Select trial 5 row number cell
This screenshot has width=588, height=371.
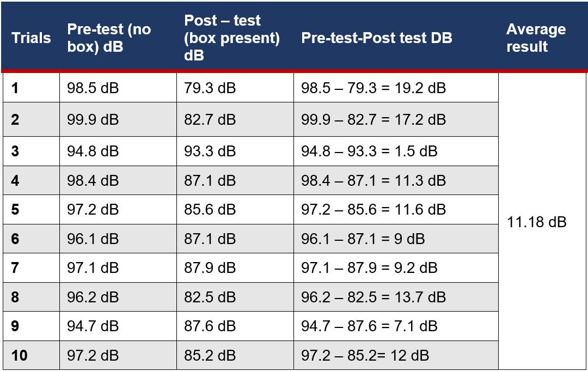tap(15, 209)
